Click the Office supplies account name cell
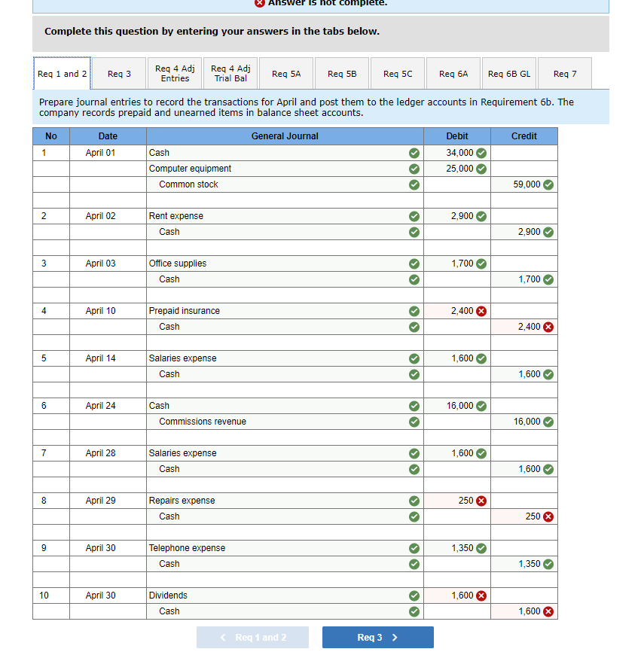644x658 pixels. coord(285,264)
